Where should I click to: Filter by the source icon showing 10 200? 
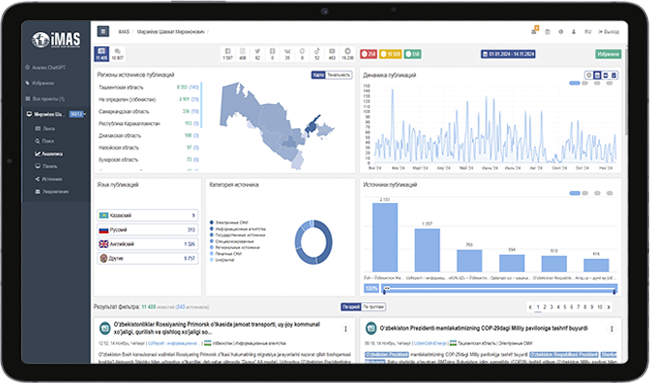click(347, 54)
